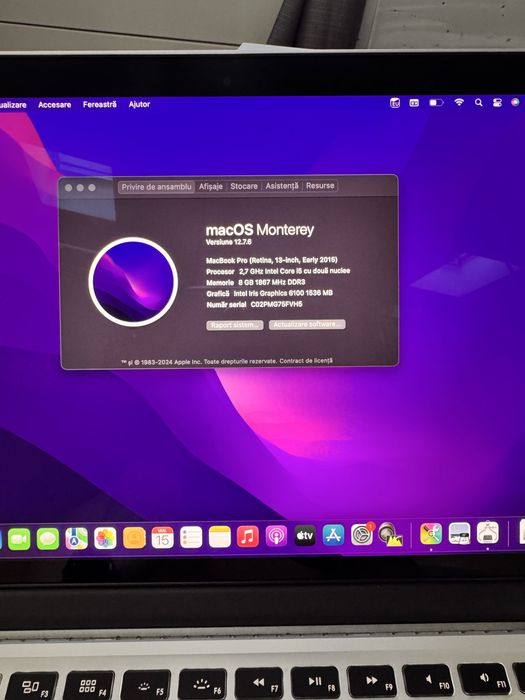Activate Siri from the menu bar

515,102
